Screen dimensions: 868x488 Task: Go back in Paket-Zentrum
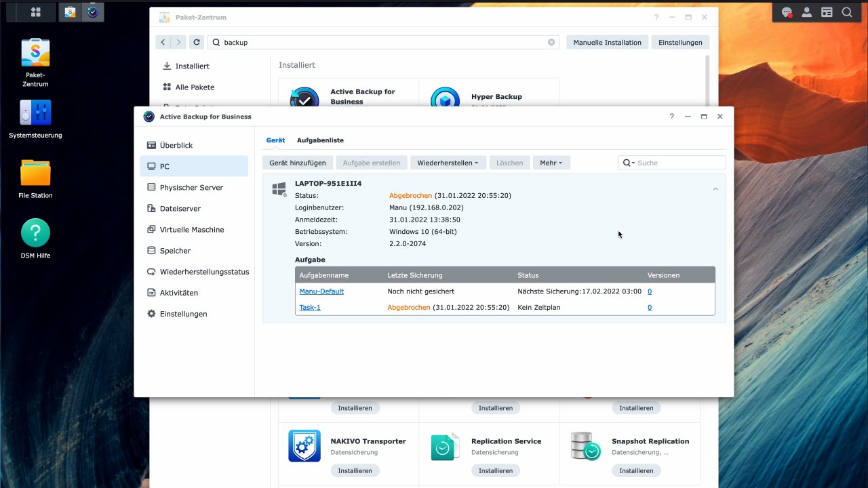click(163, 42)
